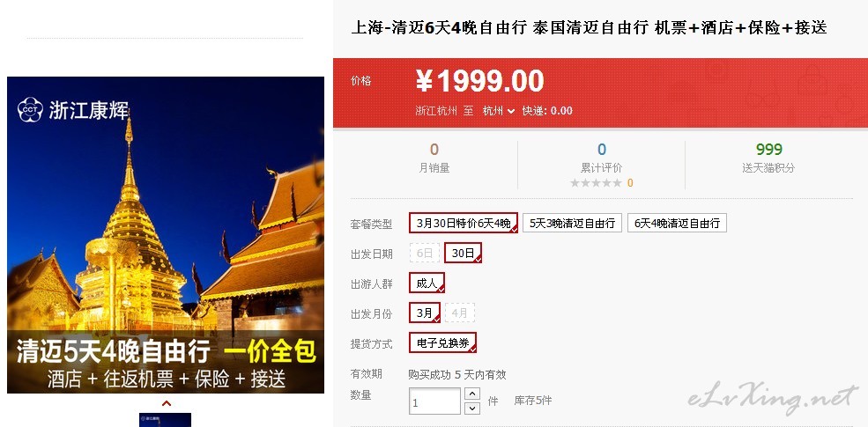Click the 月销量 monthly sales figure
The width and height of the screenshot is (868, 427).
[434, 150]
